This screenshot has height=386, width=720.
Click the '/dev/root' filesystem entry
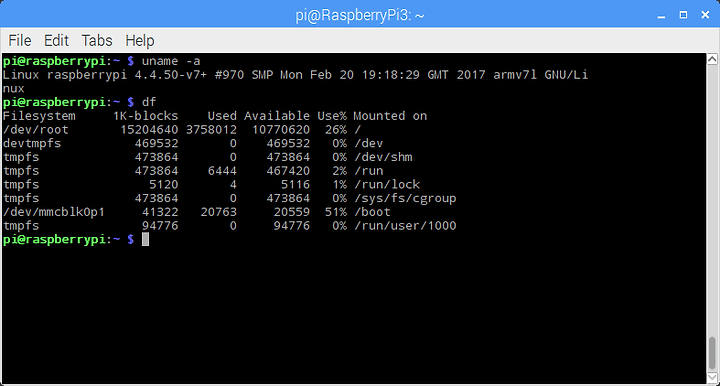(x=35, y=129)
